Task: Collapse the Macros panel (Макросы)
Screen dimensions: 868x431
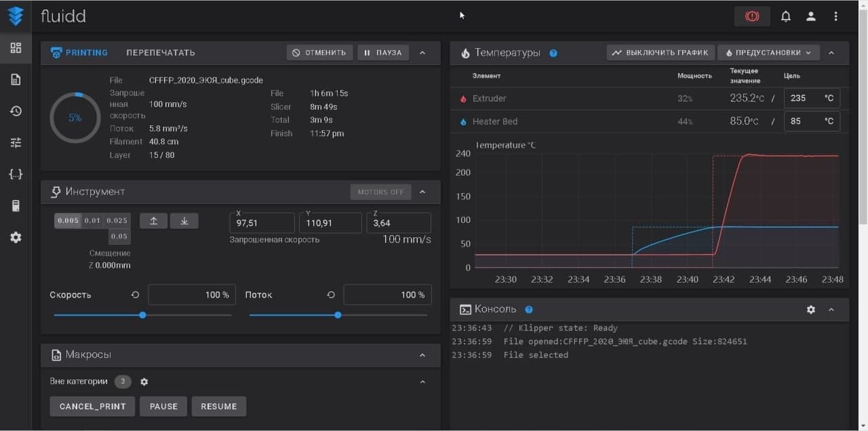Action: click(422, 355)
